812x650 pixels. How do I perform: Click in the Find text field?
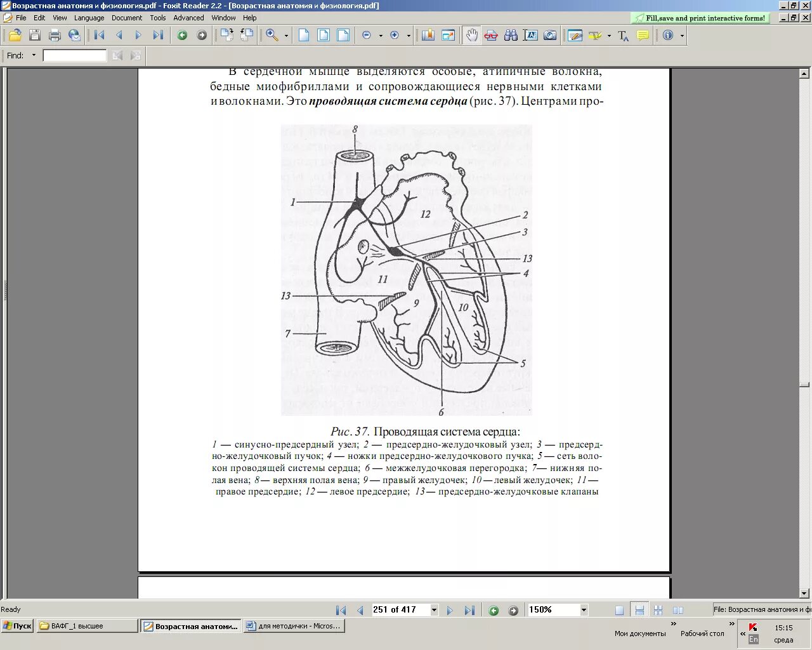pyautogui.click(x=75, y=56)
